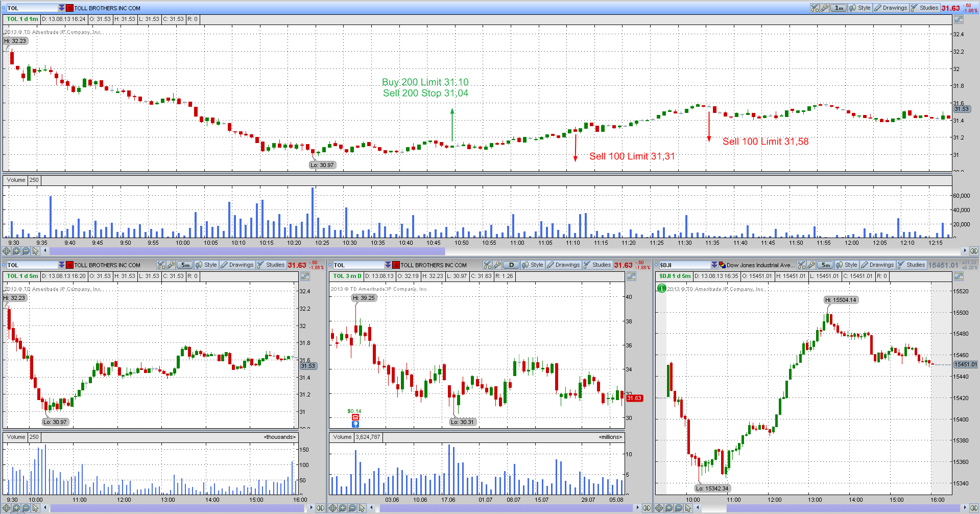Click the right scroll arrow of top chart scrollbar
980x514 pixels.
(964, 251)
